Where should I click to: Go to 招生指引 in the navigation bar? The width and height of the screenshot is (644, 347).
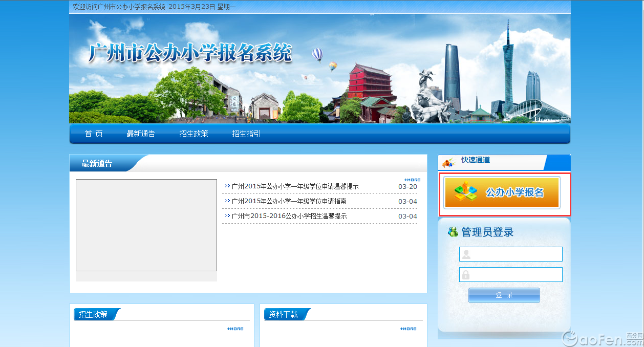(x=246, y=134)
